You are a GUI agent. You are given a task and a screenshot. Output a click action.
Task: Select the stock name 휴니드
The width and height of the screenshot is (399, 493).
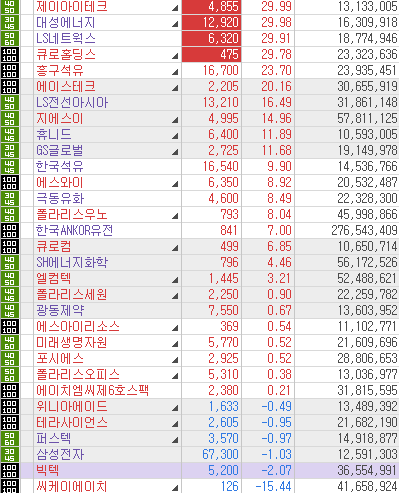pos(54,135)
